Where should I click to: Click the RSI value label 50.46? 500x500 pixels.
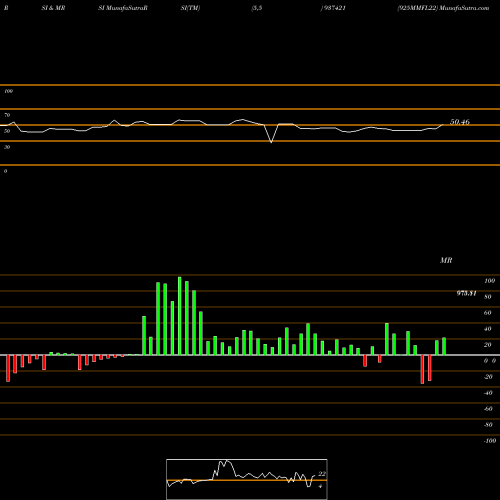click(460, 122)
